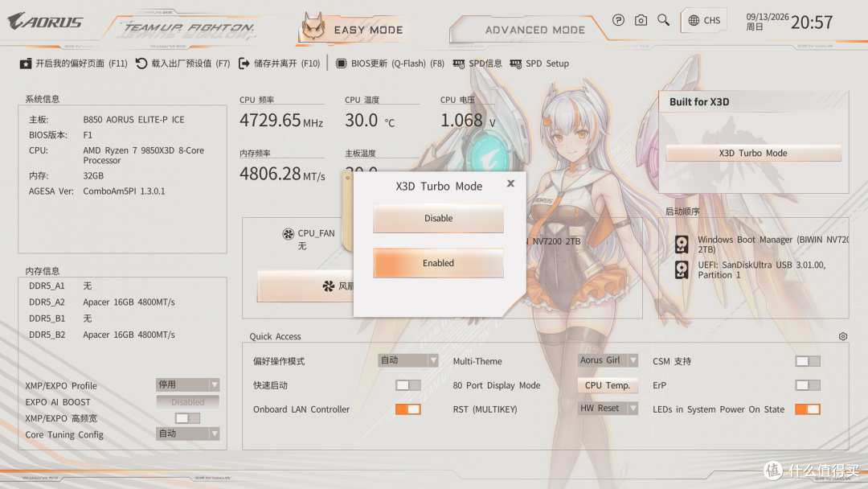Click the AORUS logo

[x=45, y=22]
